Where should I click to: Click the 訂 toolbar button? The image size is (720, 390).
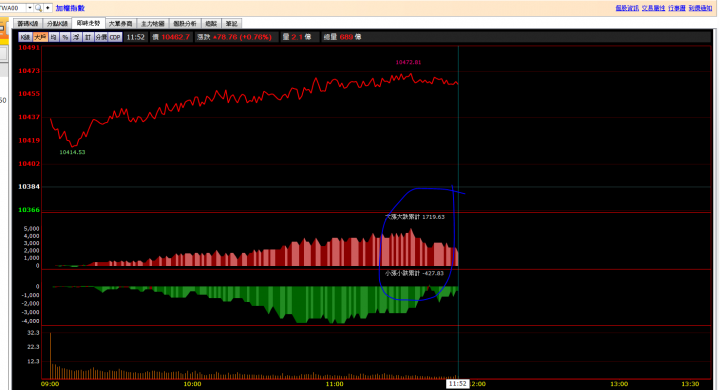pyautogui.click(x=88, y=37)
